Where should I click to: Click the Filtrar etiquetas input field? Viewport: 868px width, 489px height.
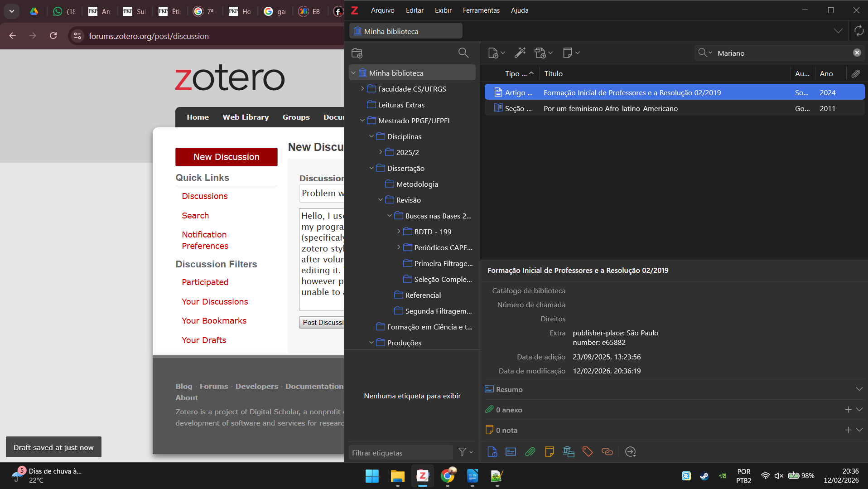tap(400, 452)
